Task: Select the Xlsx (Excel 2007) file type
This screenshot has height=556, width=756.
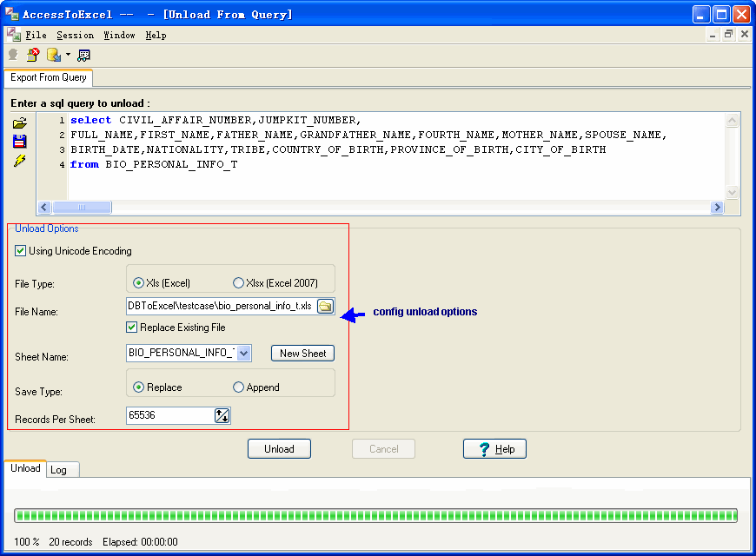Action: pyautogui.click(x=238, y=283)
